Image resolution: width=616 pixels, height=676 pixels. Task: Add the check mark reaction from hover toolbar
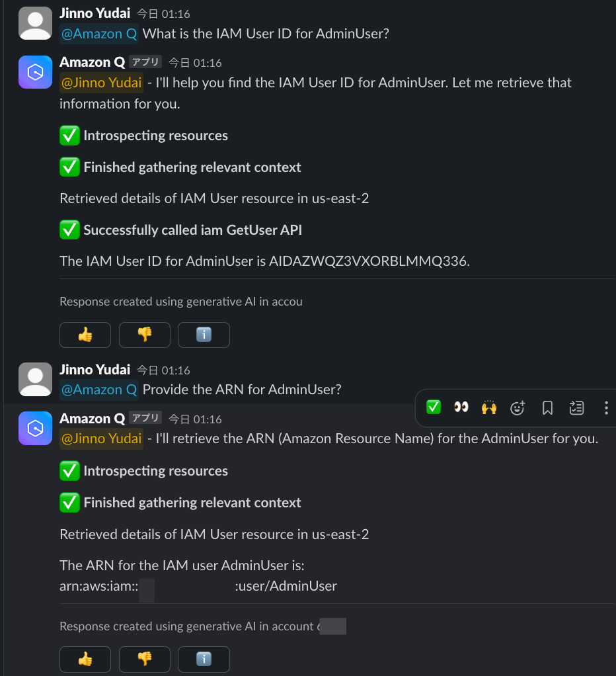tap(434, 407)
